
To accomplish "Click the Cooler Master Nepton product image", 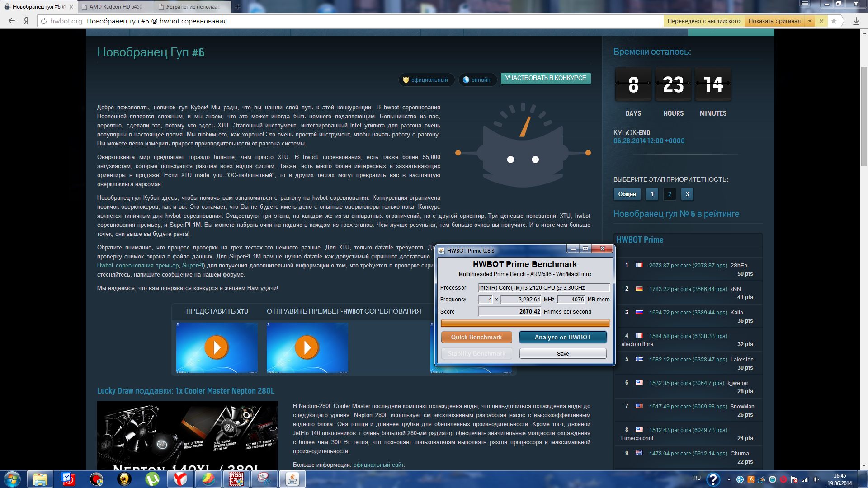I will [187, 436].
